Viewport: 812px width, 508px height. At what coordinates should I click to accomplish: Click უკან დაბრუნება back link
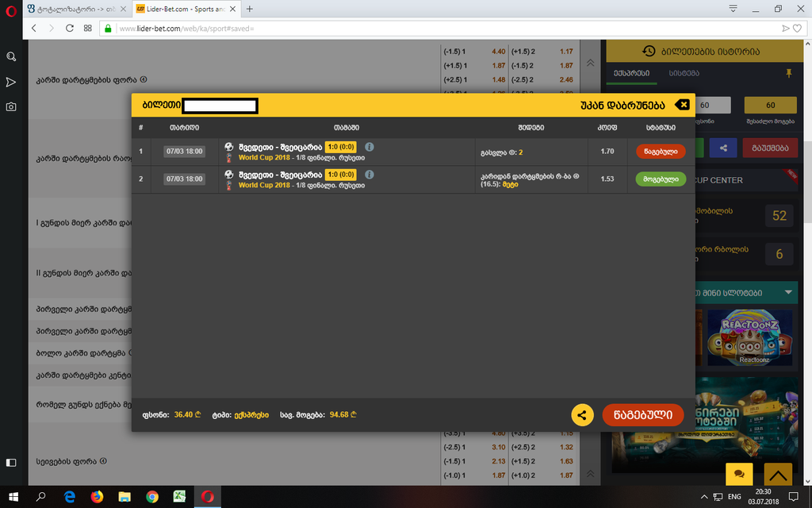(622, 106)
